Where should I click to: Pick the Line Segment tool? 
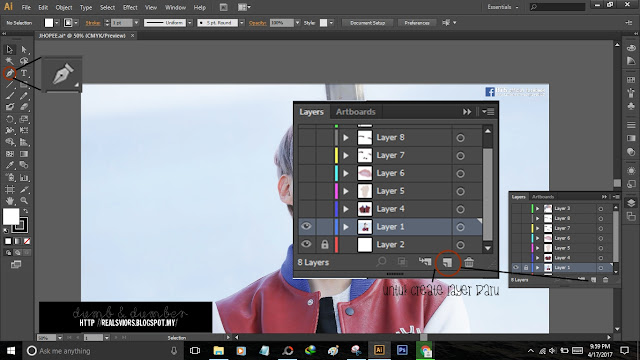click(x=9, y=85)
